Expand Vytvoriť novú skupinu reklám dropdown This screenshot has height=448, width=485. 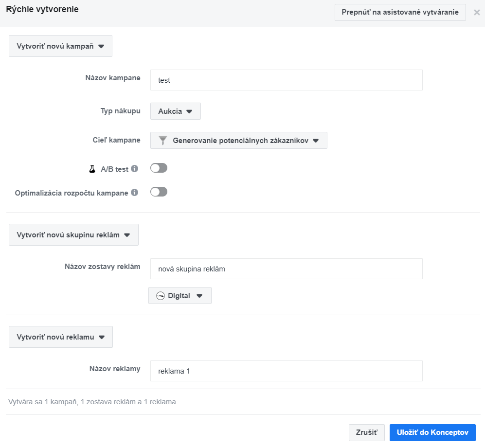pyautogui.click(x=73, y=235)
